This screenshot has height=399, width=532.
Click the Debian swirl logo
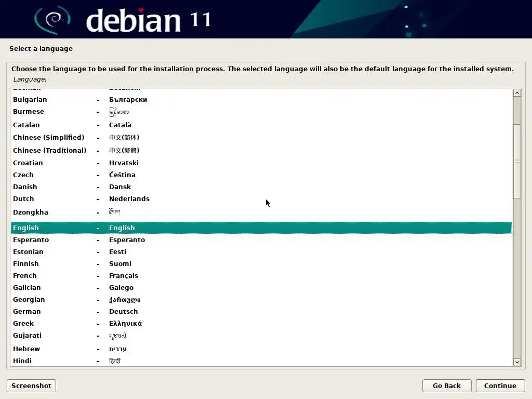click(x=52, y=20)
